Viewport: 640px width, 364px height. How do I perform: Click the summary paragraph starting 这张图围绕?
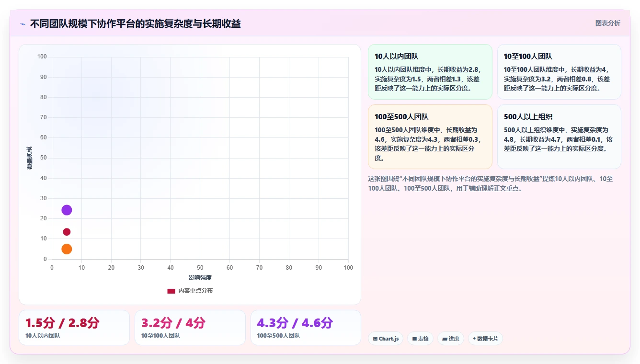(x=491, y=183)
